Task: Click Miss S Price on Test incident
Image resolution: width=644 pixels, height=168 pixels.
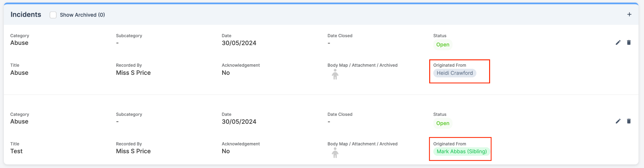Action: click(x=133, y=151)
